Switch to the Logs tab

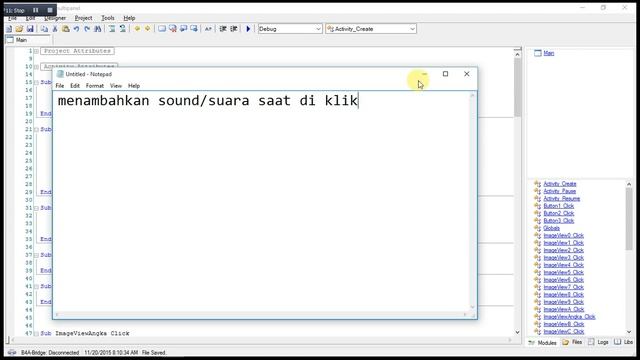599,342
